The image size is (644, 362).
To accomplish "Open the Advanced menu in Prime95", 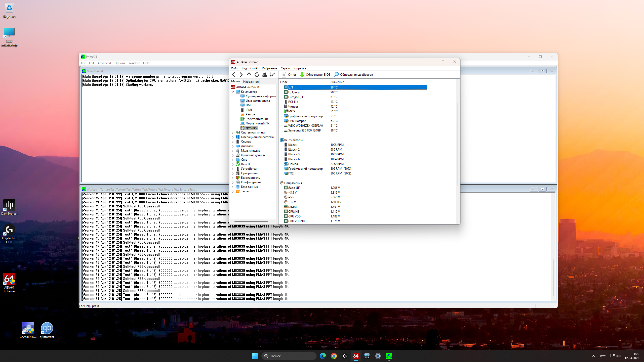I will pos(104,63).
